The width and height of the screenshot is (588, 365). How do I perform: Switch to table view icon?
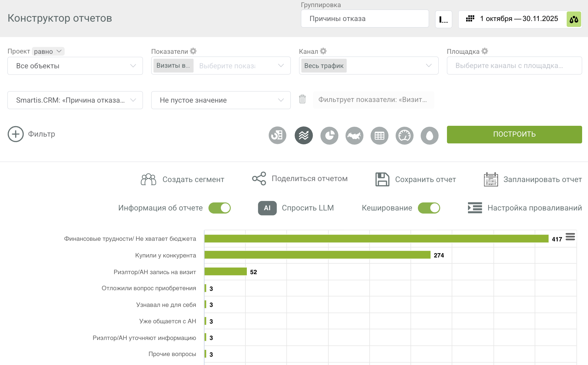click(x=380, y=135)
